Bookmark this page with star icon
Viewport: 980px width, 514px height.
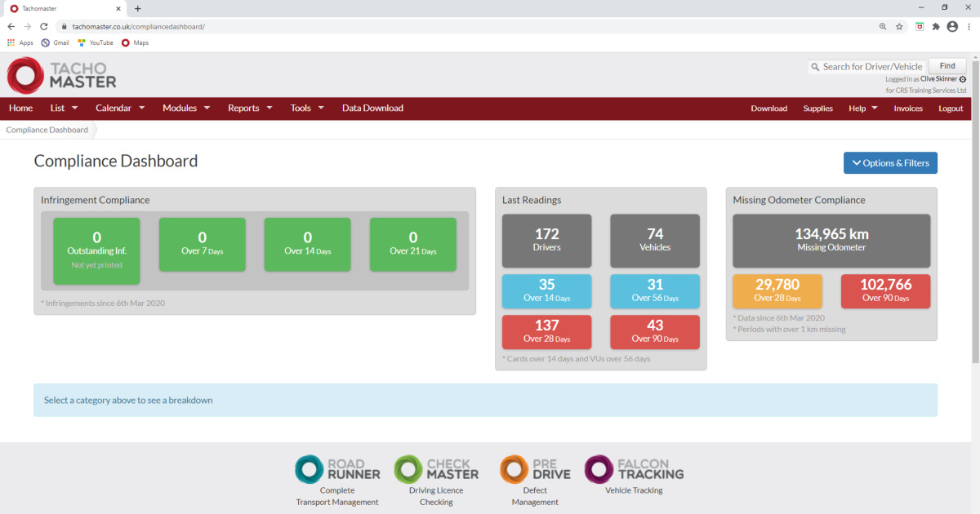pos(899,26)
